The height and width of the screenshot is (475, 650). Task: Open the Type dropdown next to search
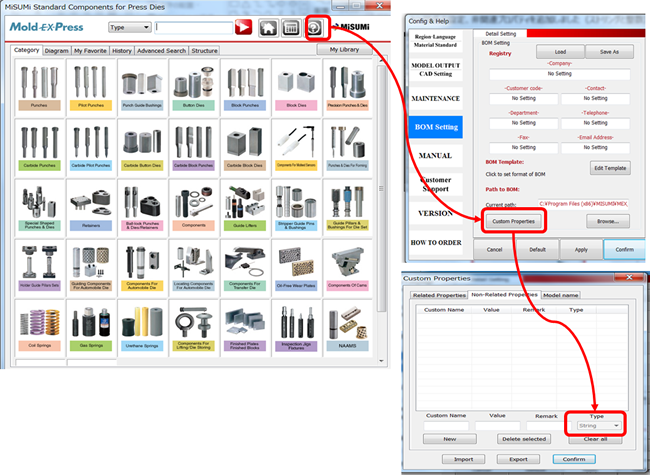(130, 27)
